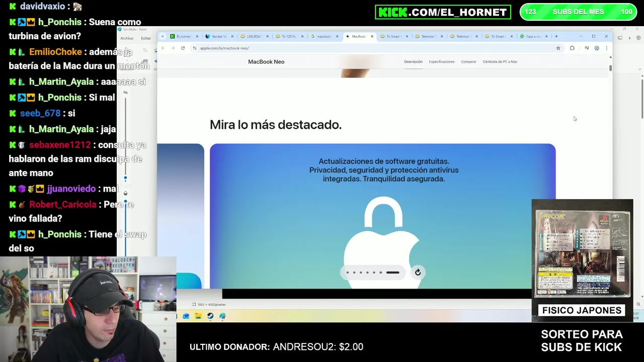Close the Vandal tab

232,36
